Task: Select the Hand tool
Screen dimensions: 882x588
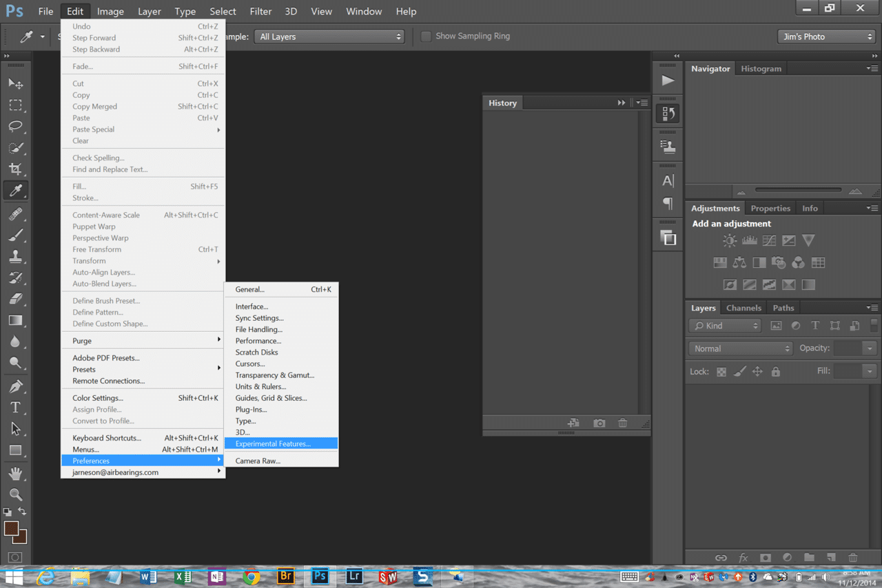Action: coord(15,474)
